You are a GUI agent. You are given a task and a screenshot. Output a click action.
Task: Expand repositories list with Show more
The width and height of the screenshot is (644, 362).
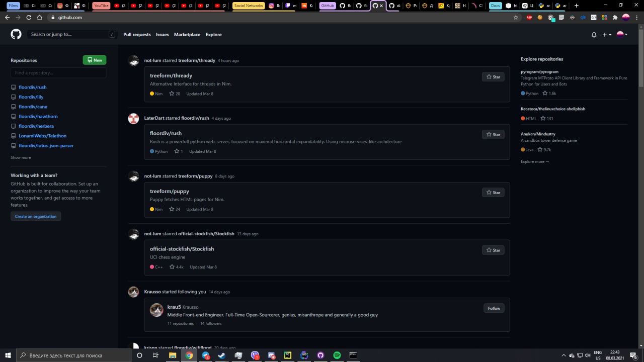pos(21,157)
